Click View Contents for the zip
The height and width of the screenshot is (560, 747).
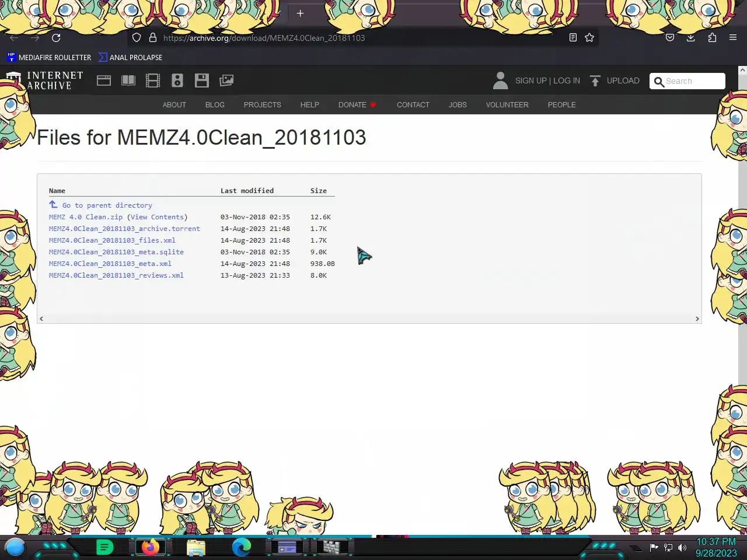(x=158, y=217)
